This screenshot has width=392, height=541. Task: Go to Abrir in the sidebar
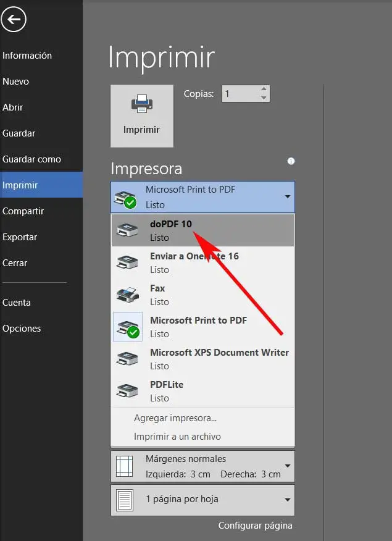(41, 107)
